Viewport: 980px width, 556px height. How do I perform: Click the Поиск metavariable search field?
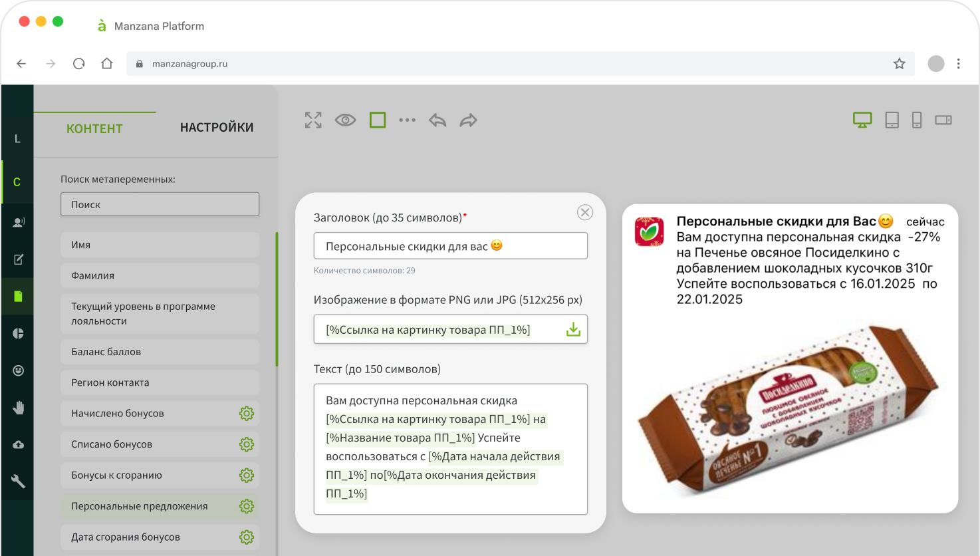pyautogui.click(x=160, y=205)
